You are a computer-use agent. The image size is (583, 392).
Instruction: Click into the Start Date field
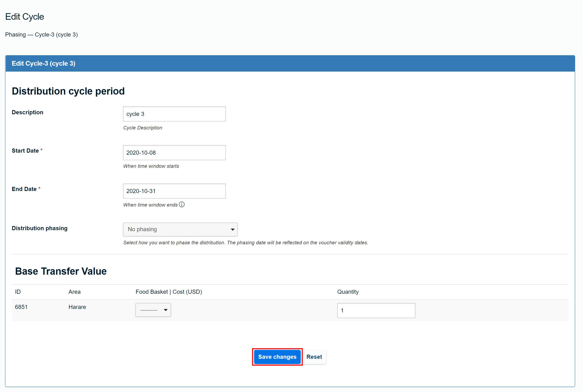pyautogui.click(x=174, y=152)
